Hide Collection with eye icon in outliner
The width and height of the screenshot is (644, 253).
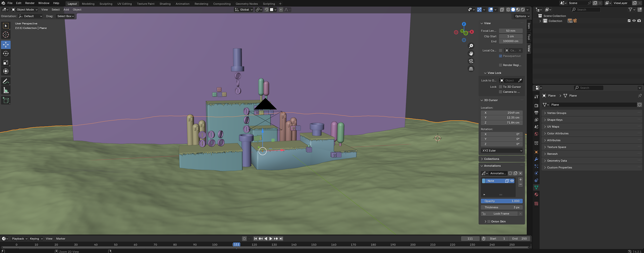[x=634, y=21]
